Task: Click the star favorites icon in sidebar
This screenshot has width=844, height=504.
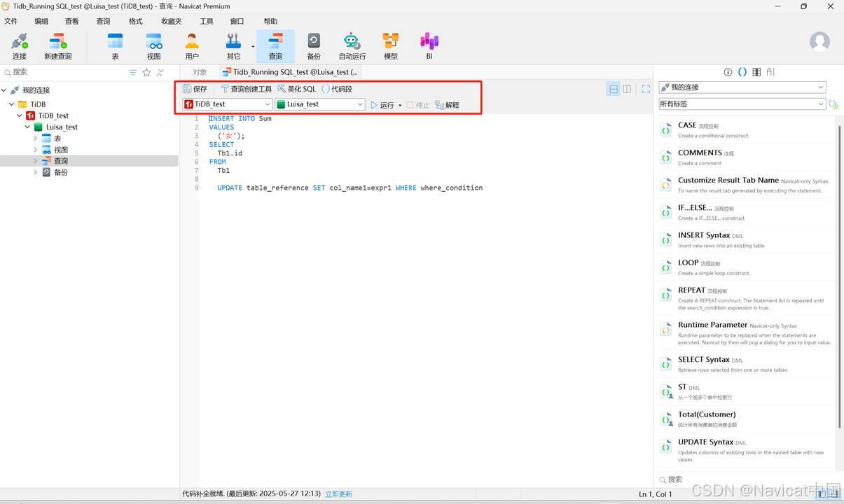Action: (x=146, y=72)
